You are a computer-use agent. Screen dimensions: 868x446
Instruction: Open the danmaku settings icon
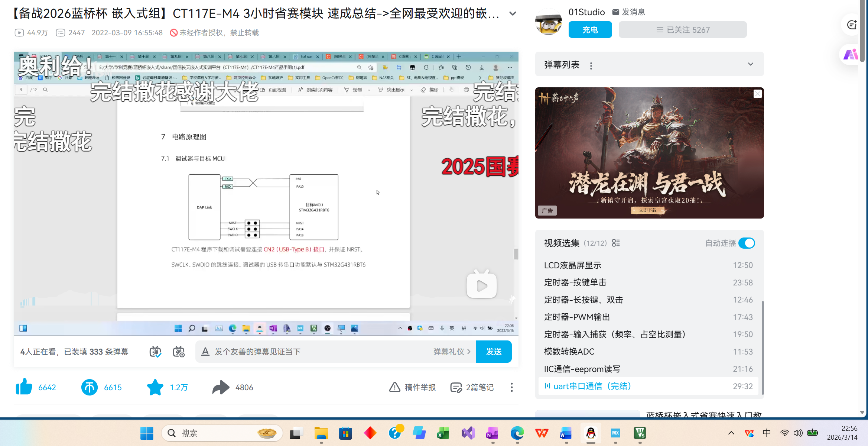179,352
